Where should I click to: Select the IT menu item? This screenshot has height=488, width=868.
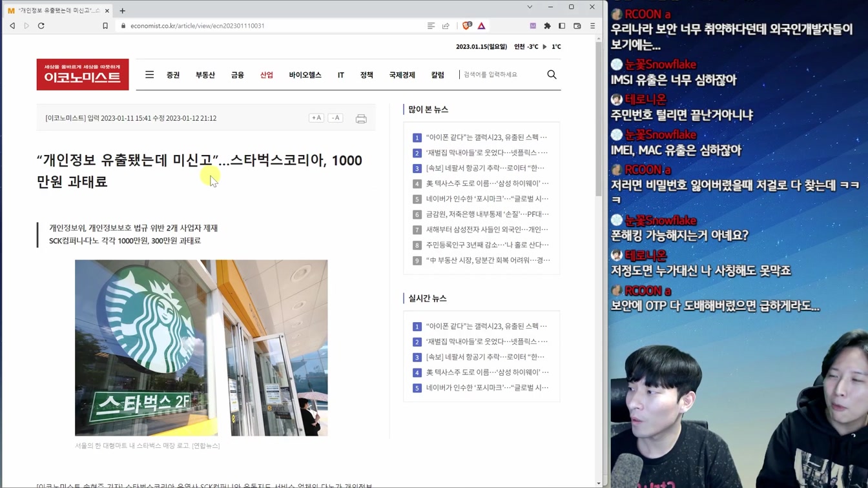pos(341,75)
